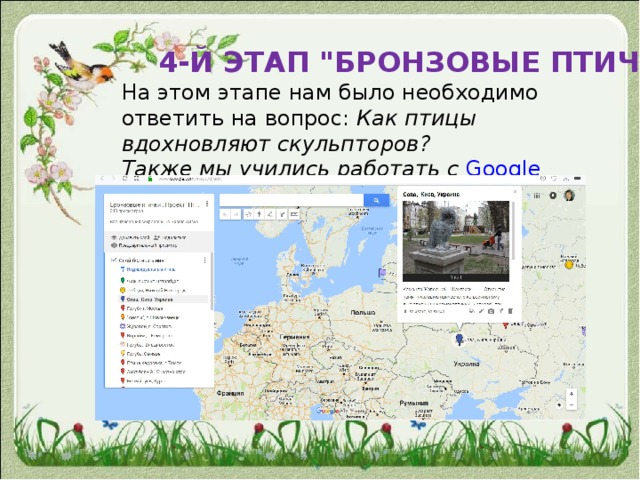Click the owl sculpture photo
Screen dimensions: 640x480
point(456,241)
